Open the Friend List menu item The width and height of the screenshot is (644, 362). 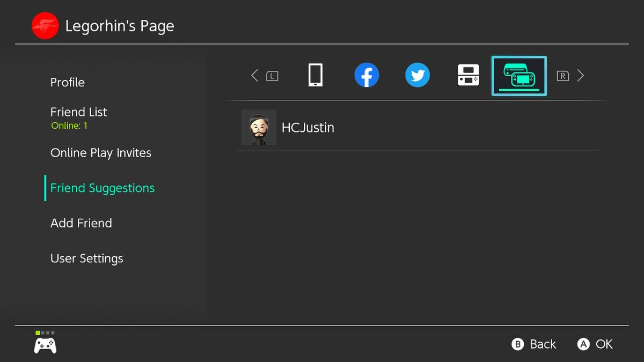point(78,112)
